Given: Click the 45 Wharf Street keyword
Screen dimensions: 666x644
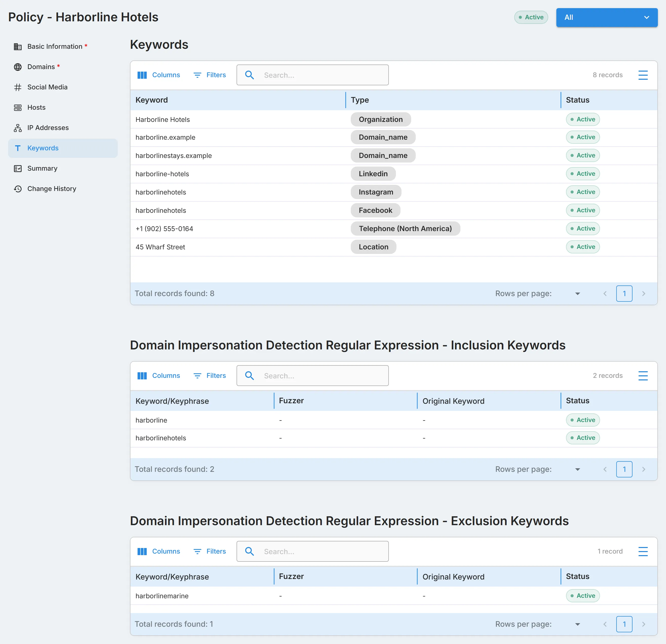Looking at the screenshot, I should [x=160, y=247].
